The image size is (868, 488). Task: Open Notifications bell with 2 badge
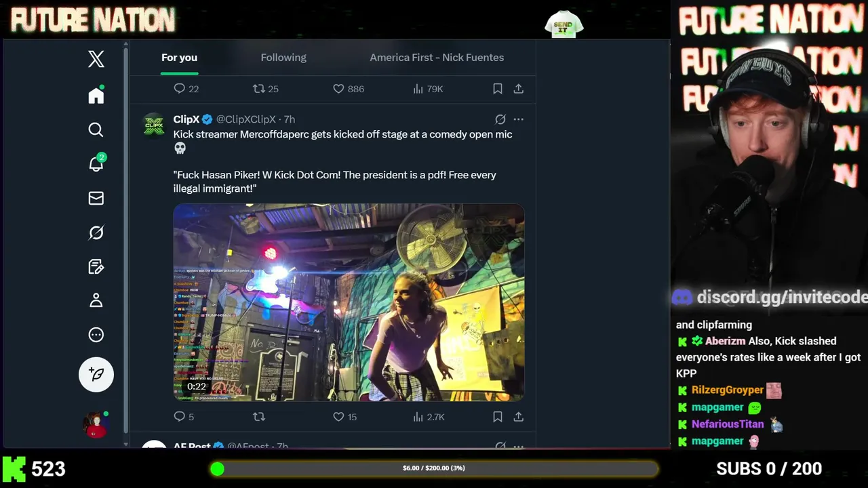pyautogui.click(x=96, y=163)
